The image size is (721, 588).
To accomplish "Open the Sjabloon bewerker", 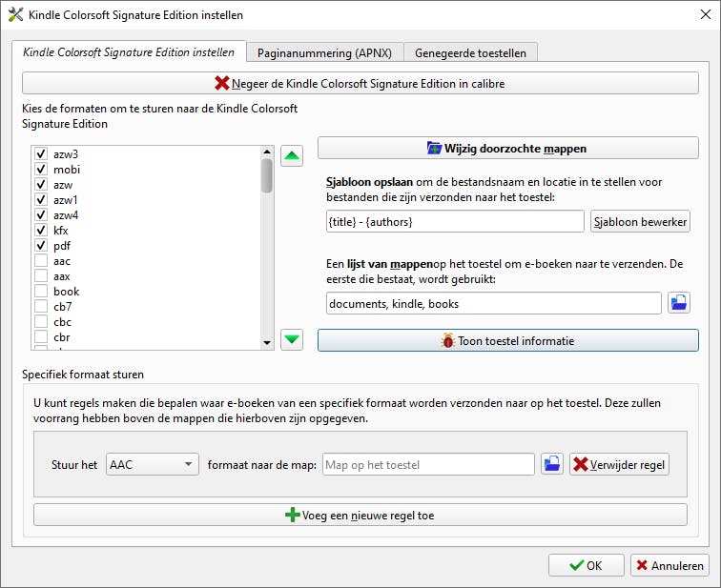I will point(640,221).
